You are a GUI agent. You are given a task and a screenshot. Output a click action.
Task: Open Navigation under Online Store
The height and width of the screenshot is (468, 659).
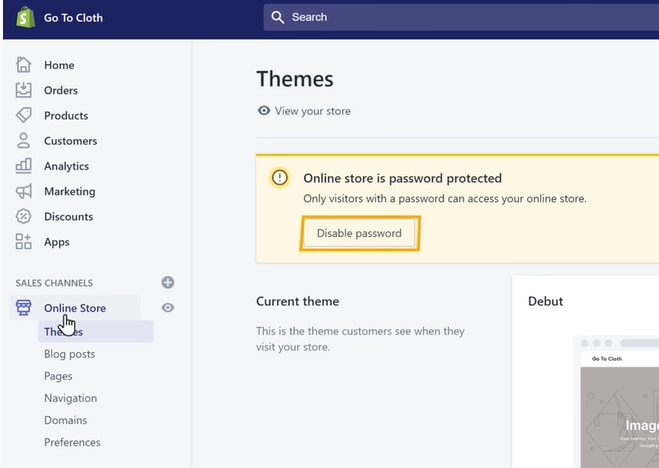[71, 398]
